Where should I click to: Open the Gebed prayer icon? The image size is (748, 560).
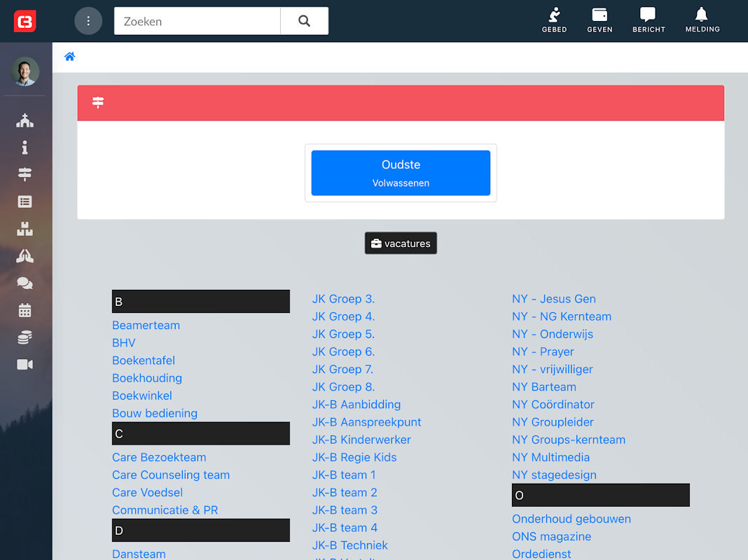coord(554,20)
